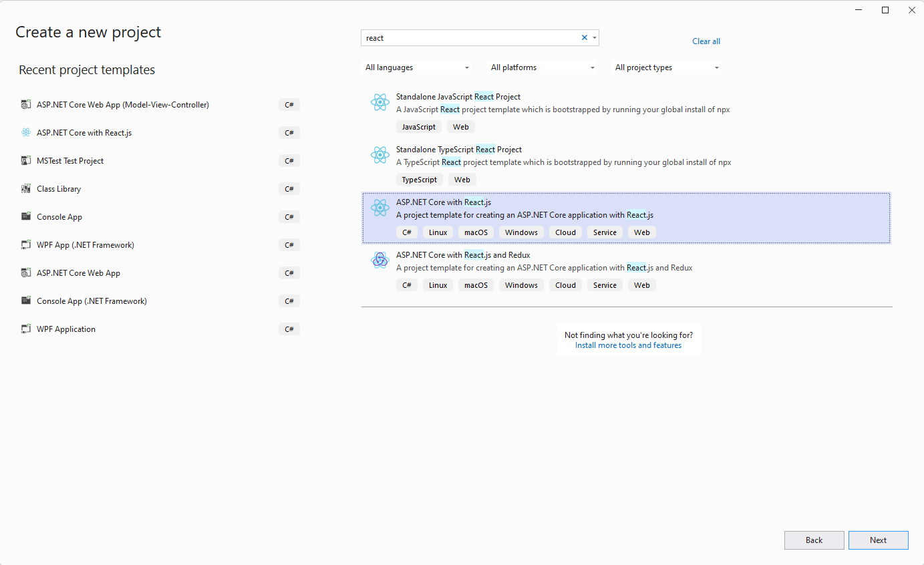
Task: Click the WPF App (.NET Framework) template icon
Action: coord(25,244)
